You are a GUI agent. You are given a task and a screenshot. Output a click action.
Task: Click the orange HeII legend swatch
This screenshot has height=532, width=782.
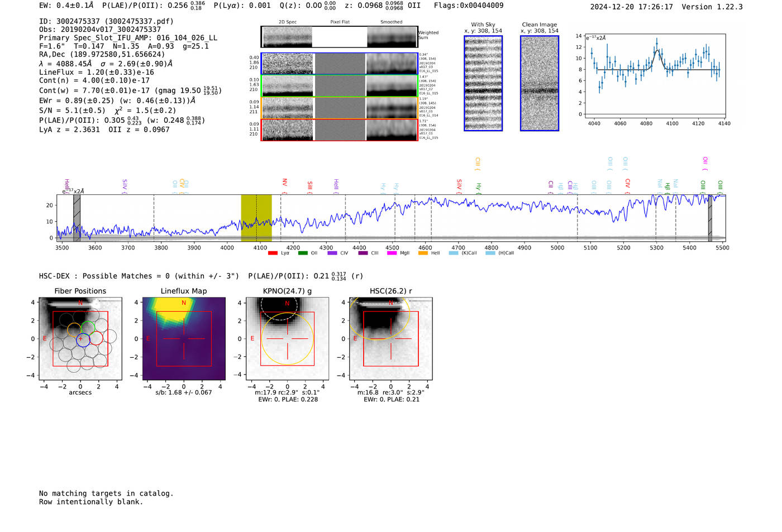tap(423, 253)
